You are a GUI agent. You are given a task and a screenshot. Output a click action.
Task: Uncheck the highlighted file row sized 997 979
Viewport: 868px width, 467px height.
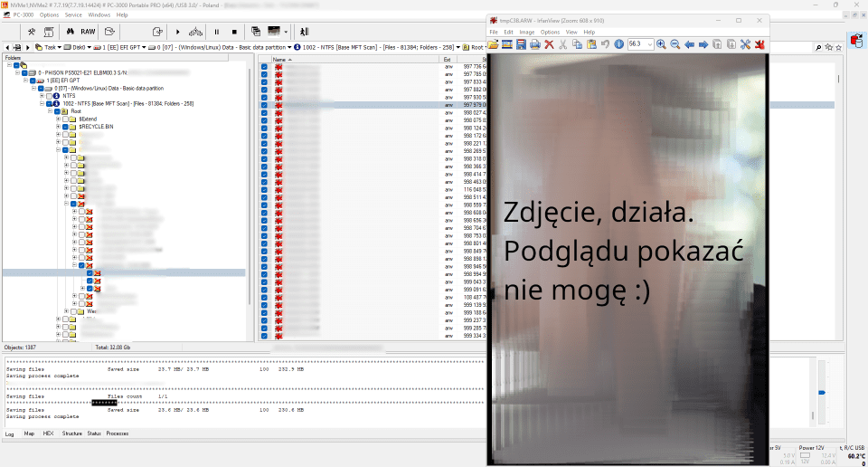(x=264, y=105)
